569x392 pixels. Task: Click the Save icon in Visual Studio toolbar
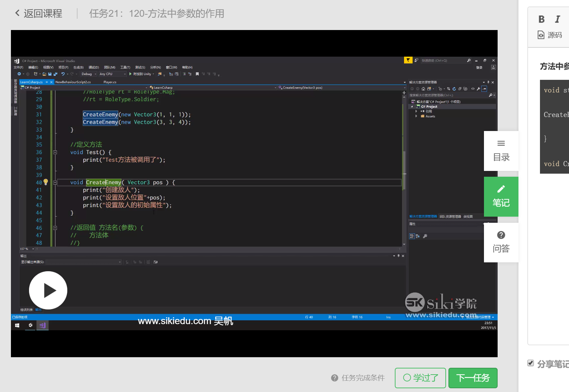tap(50, 74)
